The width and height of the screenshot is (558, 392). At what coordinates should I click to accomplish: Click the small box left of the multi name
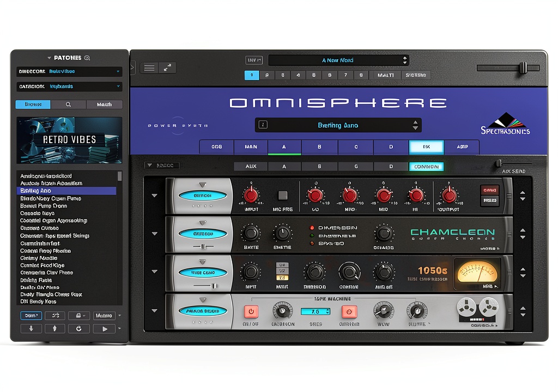coord(254,60)
